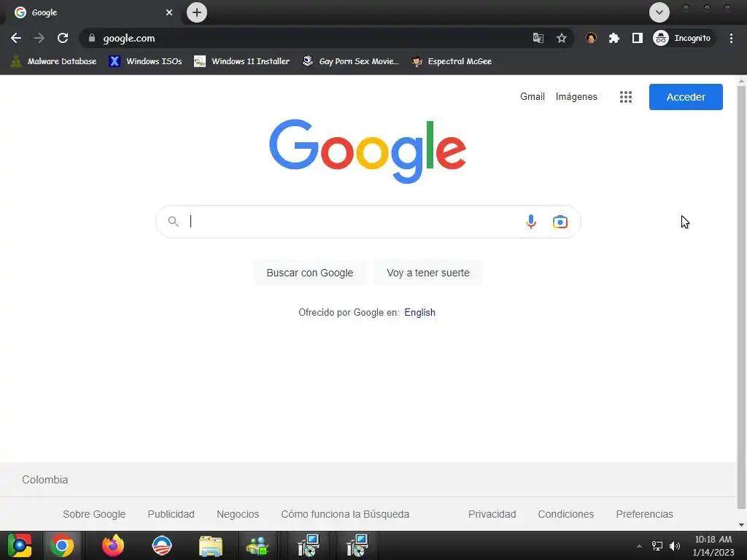The image size is (747, 560).
Task: Open the Extensions puzzle piece menu
Action: (614, 38)
